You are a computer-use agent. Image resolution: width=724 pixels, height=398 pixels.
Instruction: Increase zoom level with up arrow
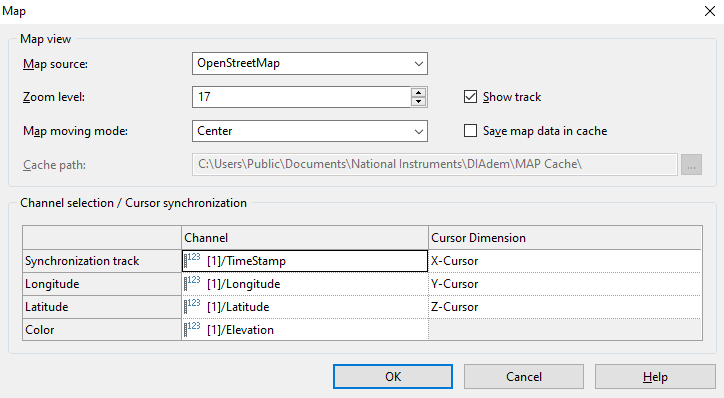coord(418,92)
